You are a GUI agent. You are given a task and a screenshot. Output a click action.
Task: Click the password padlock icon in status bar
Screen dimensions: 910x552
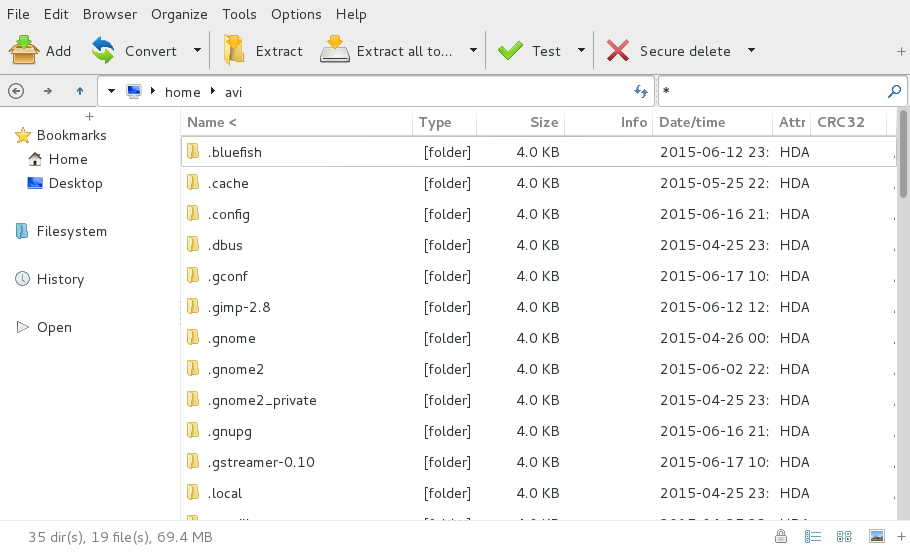(x=780, y=537)
